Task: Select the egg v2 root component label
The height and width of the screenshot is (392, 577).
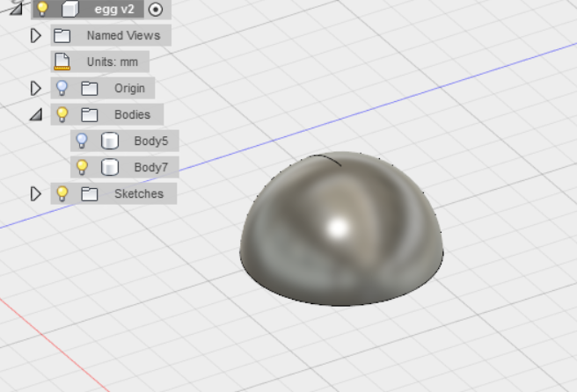Action: (114, 9)
